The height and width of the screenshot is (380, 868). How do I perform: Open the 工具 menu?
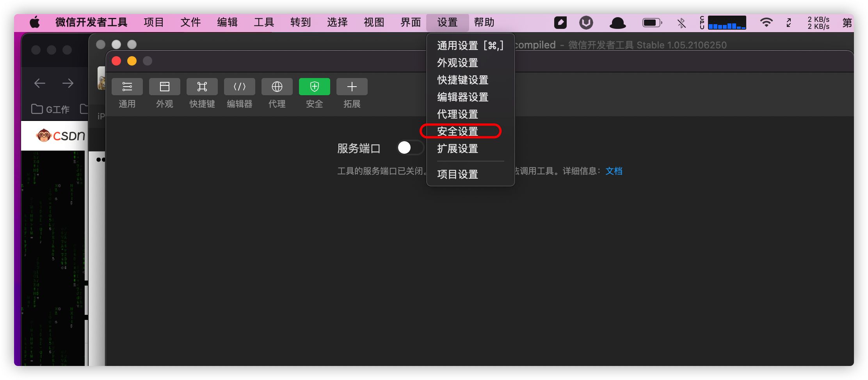[x=263, y=22]
